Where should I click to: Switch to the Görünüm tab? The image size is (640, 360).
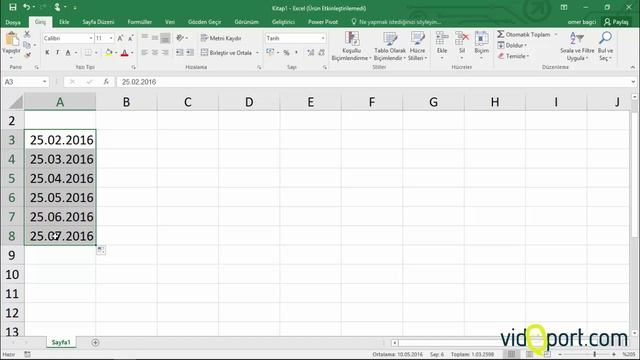point(247,22)
